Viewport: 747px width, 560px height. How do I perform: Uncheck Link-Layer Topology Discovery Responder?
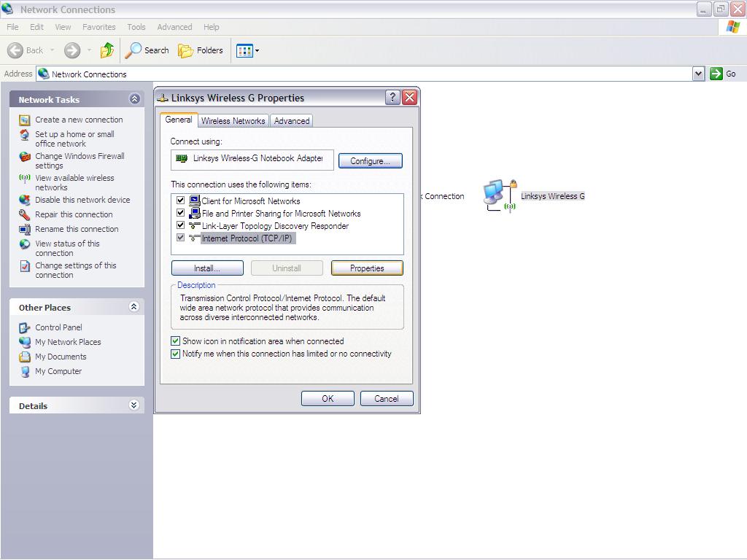click(181, 225)
